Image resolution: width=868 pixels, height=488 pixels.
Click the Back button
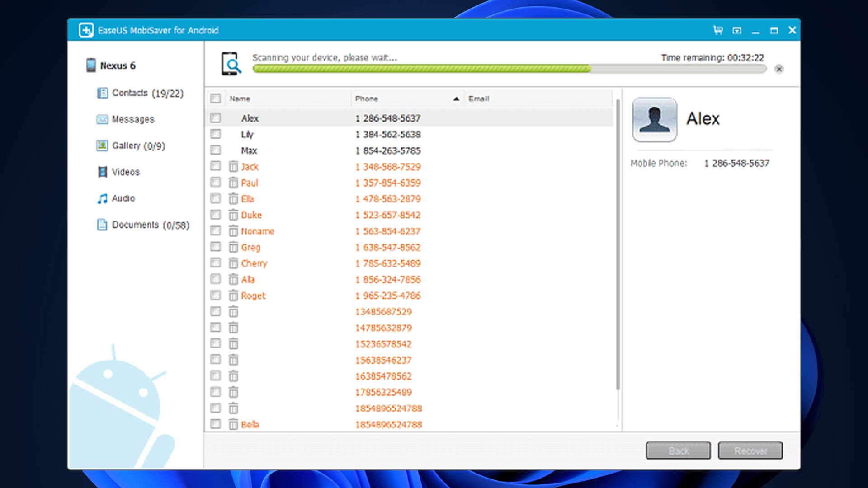tap(678, 450)
